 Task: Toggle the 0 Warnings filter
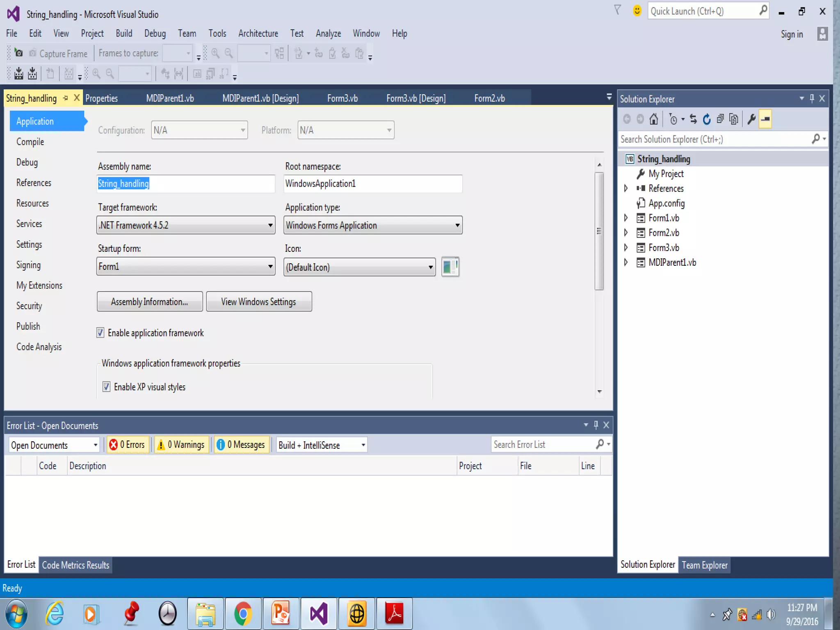pos(181,445)
